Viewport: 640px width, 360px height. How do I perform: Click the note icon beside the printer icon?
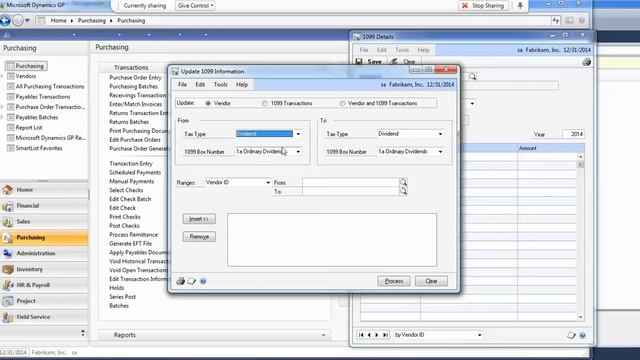pyautogui.click(x=191, y=281)
